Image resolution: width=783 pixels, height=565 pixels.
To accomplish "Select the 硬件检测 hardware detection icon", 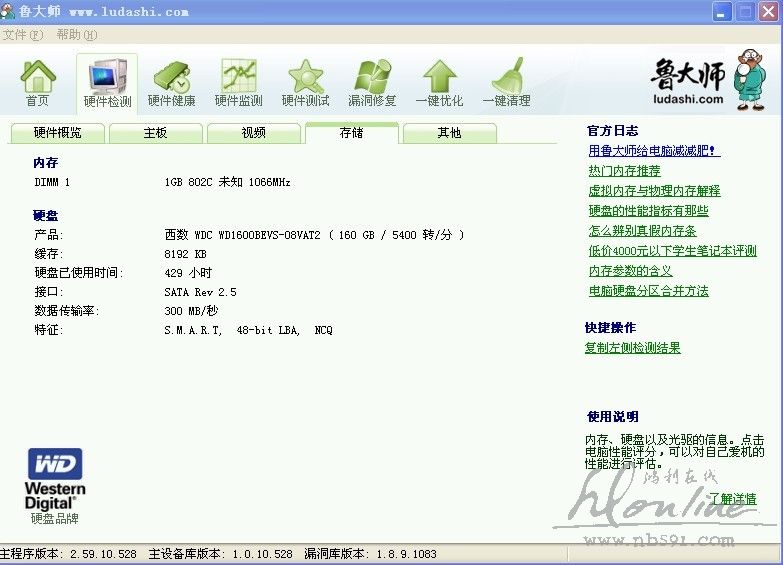I will point(107,83).
